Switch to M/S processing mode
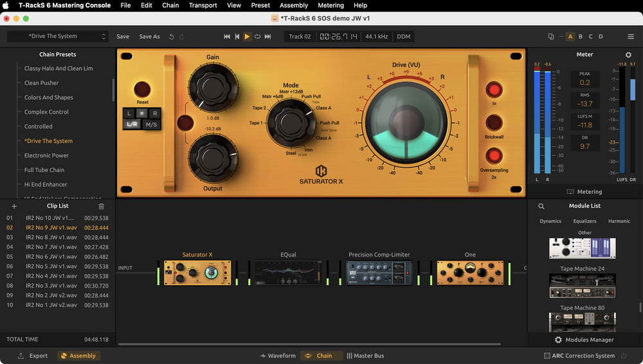Viewport: 643px width, 364px height. 151,124
